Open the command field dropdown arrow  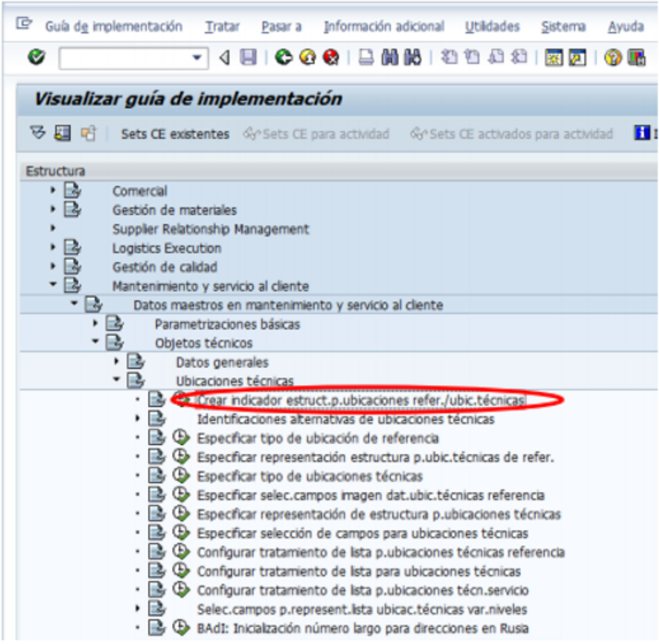point(197,58)
